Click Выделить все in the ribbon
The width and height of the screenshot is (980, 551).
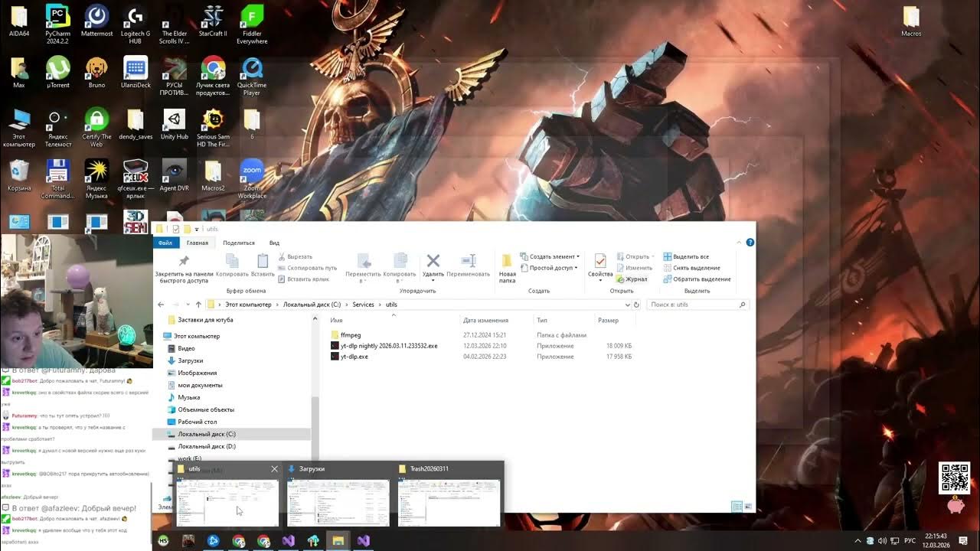pyautogui.click(x=686, y=256)
